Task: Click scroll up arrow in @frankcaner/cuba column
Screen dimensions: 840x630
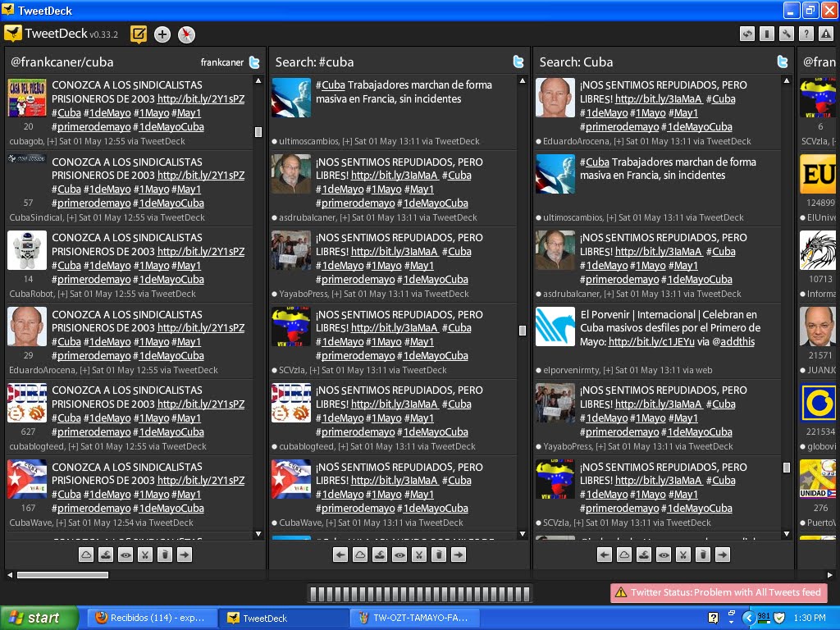Action: pyautogui.click(x=258, y=81)
